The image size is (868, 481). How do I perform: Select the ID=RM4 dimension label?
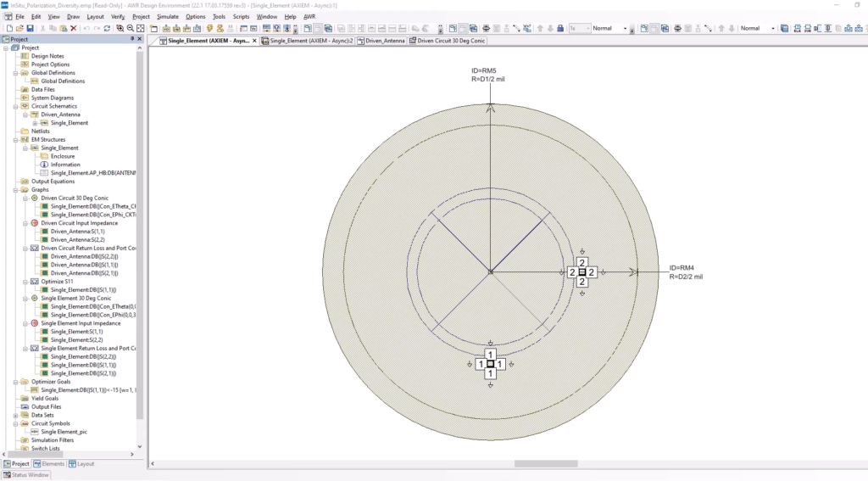click(x=682, y=268)
